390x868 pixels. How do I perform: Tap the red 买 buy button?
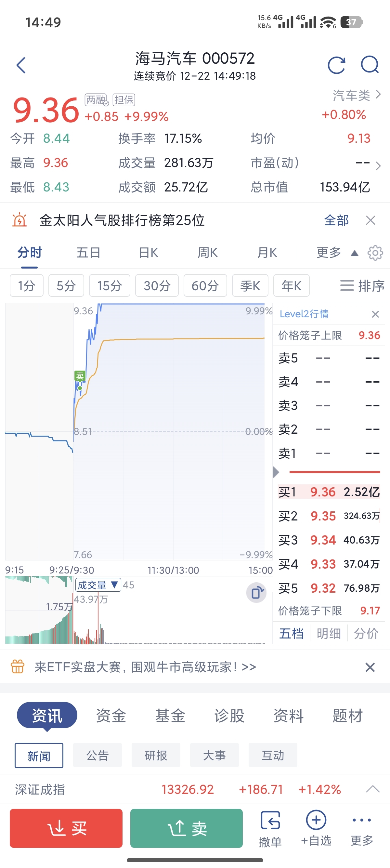point(66,828)
